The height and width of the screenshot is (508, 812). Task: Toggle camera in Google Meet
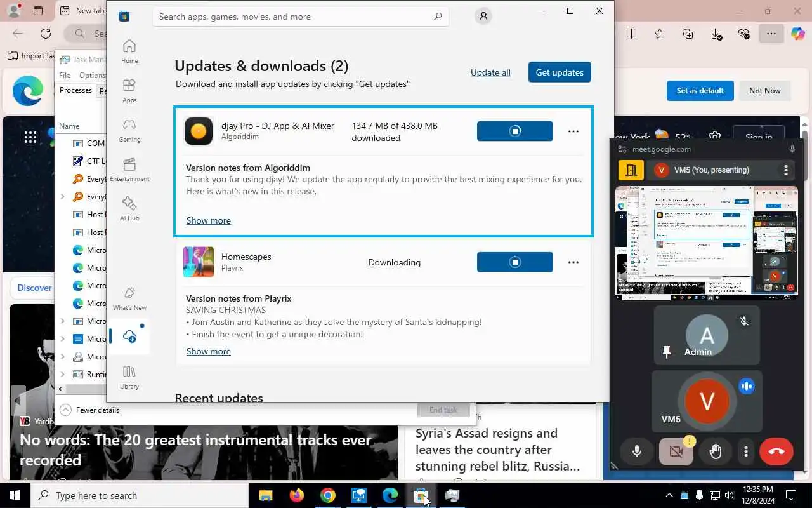[x=676, y=451]
